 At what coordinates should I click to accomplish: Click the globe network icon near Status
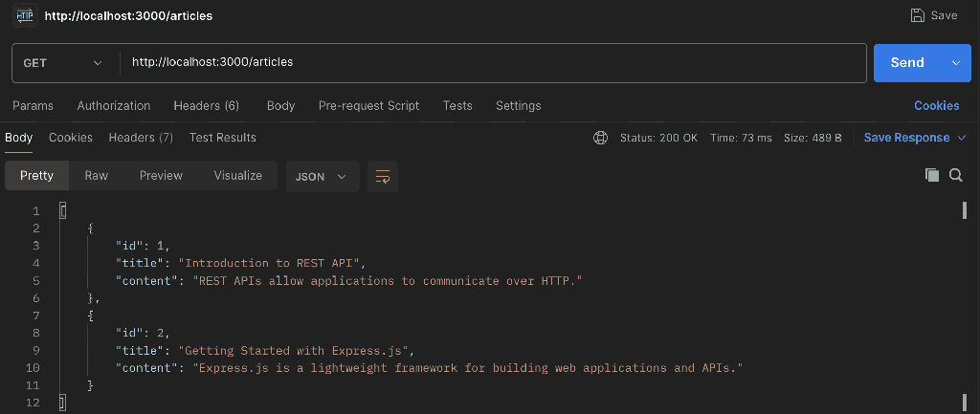pos(600,138)
